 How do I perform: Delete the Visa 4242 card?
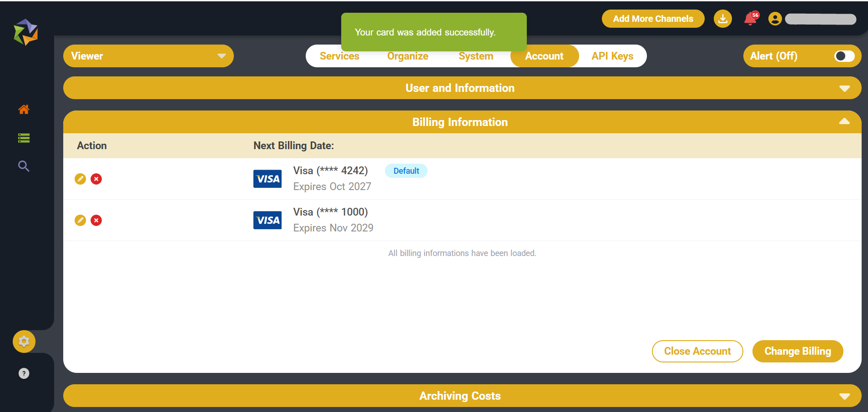click(x=96, y=179)
